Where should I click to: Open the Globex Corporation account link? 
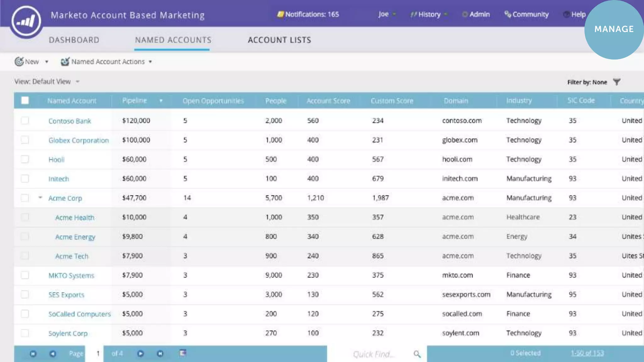tap(79, 140)
